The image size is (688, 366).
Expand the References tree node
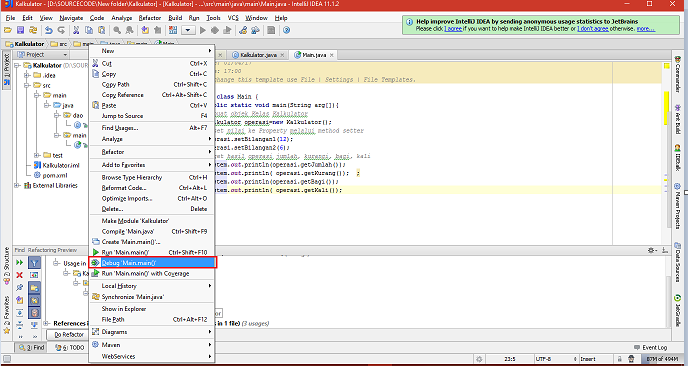[47, 324]
